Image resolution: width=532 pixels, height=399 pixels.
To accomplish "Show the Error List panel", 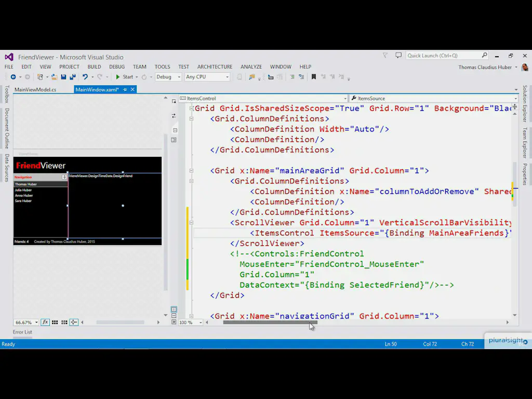I will pos(22,332).
